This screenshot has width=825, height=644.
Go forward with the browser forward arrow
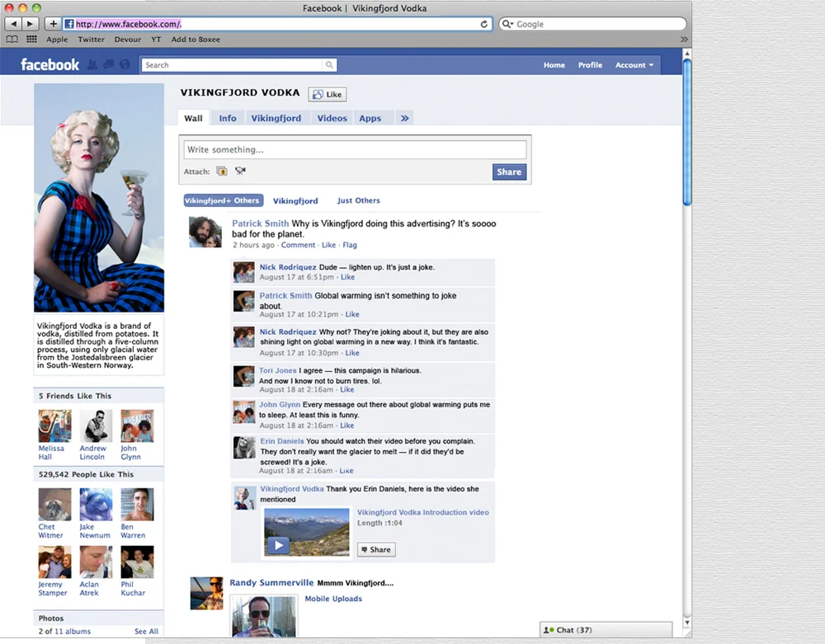point(30,24)
